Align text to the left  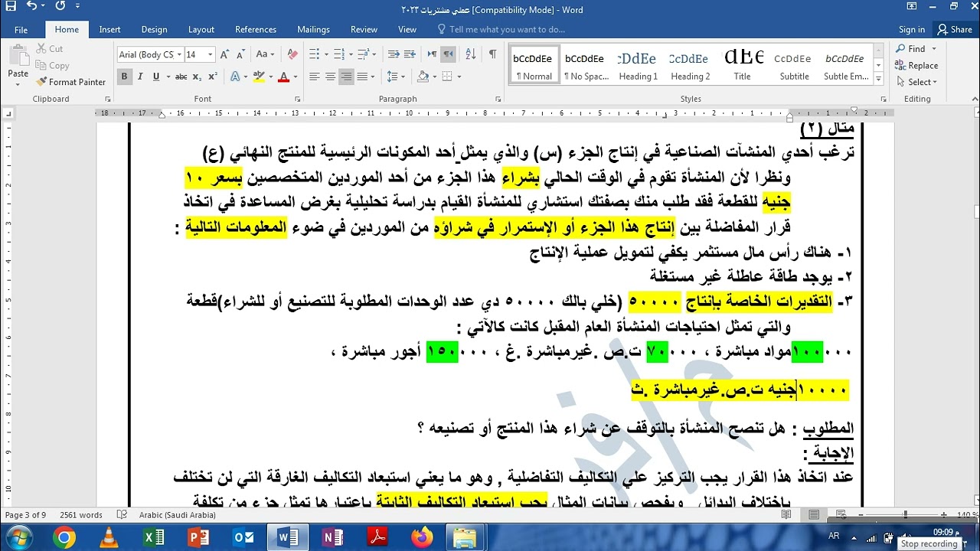point(314,77)
